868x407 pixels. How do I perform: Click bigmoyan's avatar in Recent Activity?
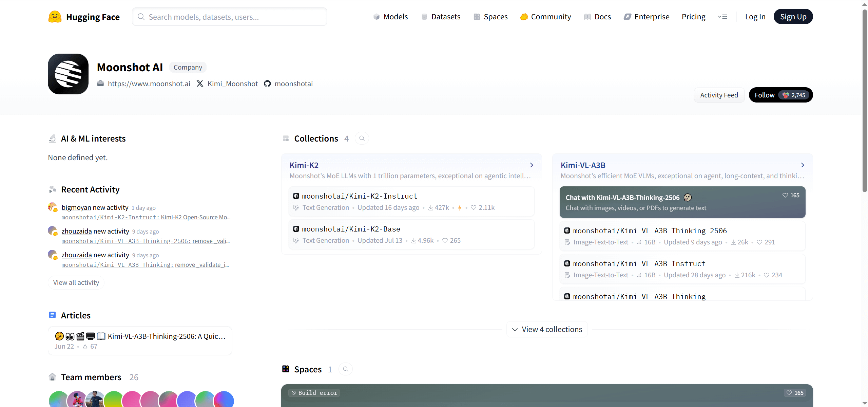tap(52, 207)
